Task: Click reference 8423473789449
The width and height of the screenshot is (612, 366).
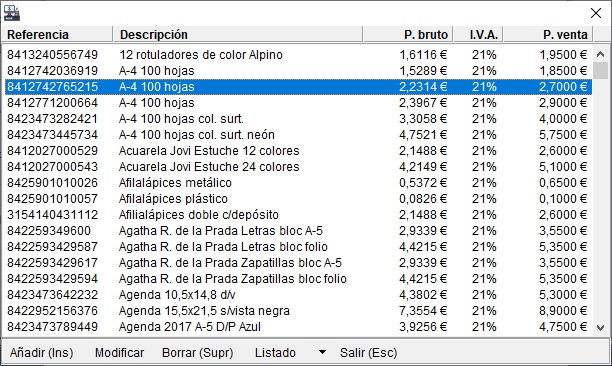Action: tap(52, 327)
